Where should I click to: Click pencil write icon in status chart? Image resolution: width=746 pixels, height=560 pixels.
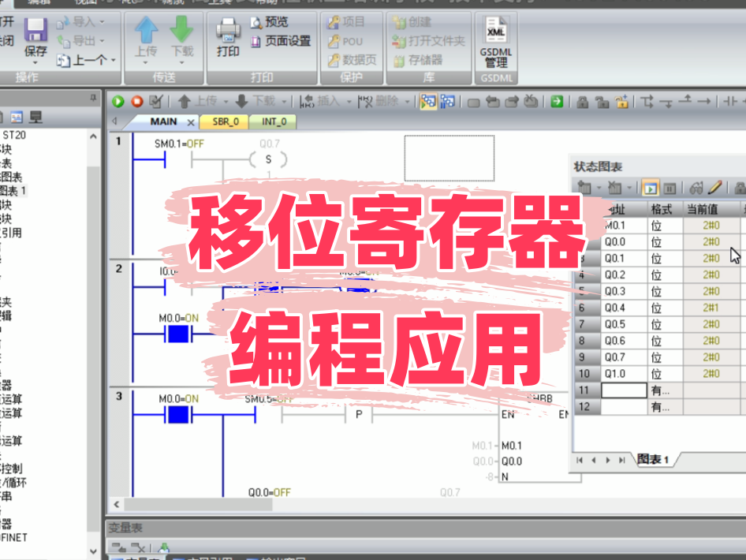click(715, 188)
